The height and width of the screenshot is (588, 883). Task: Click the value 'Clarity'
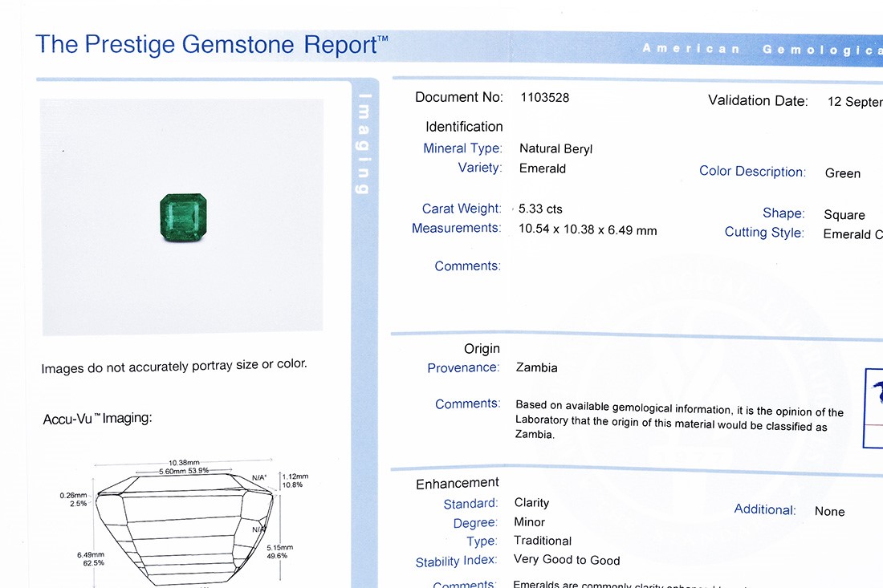(x=531, y=502)
